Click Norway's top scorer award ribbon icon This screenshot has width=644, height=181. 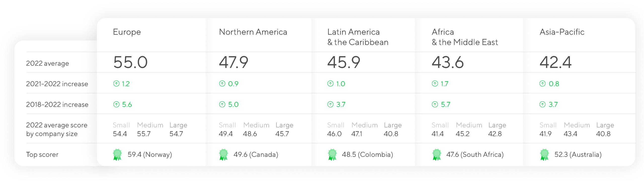[117, 154]
